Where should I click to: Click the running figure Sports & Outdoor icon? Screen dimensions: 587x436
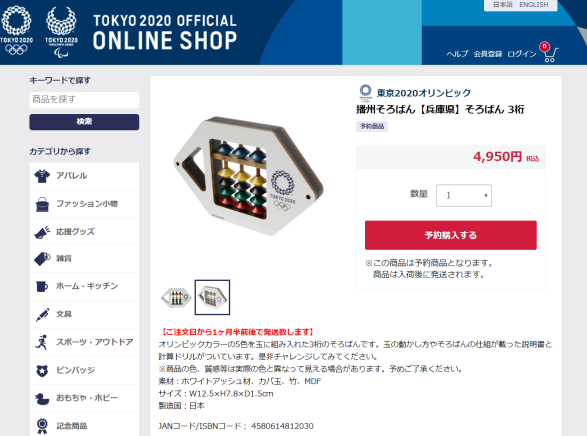point(41,342)
